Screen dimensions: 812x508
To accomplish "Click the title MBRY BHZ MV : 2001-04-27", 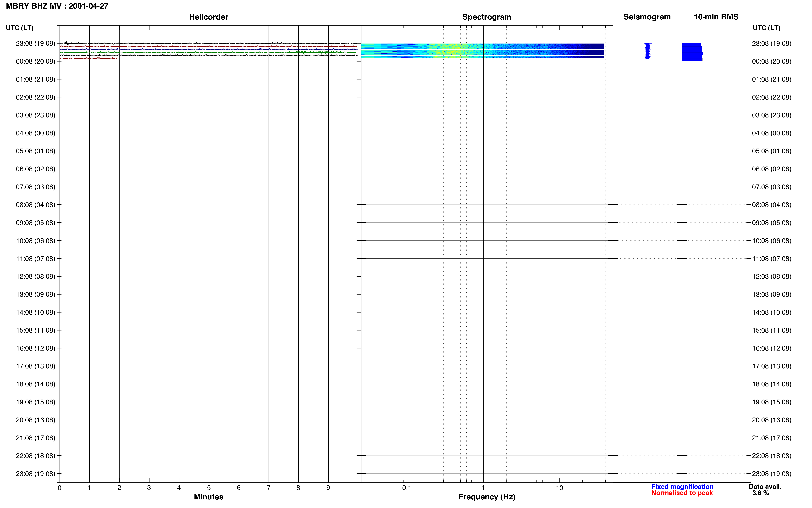I will tap(57, 6).
